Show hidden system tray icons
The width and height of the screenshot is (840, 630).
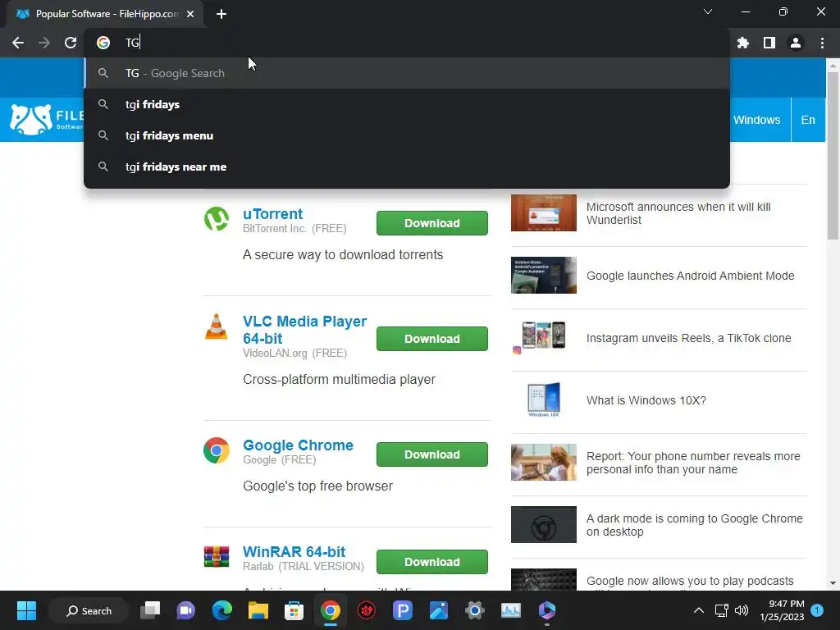pyautogui.click(x=699, y=610)
